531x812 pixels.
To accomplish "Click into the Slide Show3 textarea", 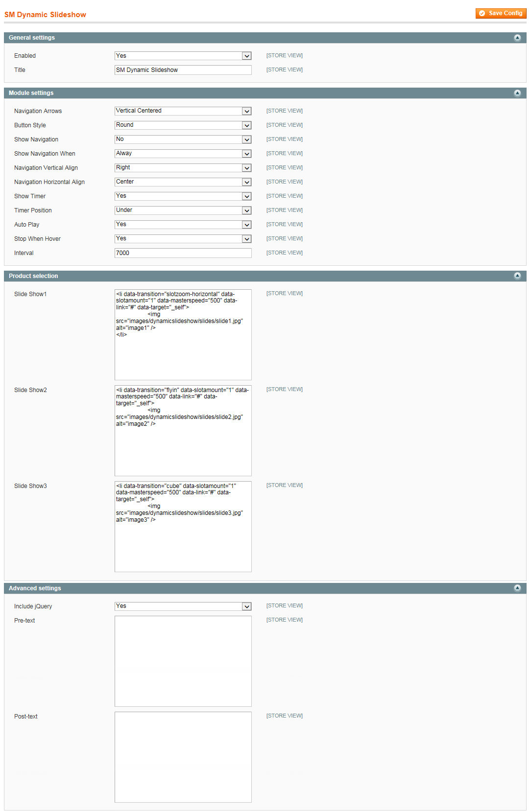I will (x=183, y=527).
